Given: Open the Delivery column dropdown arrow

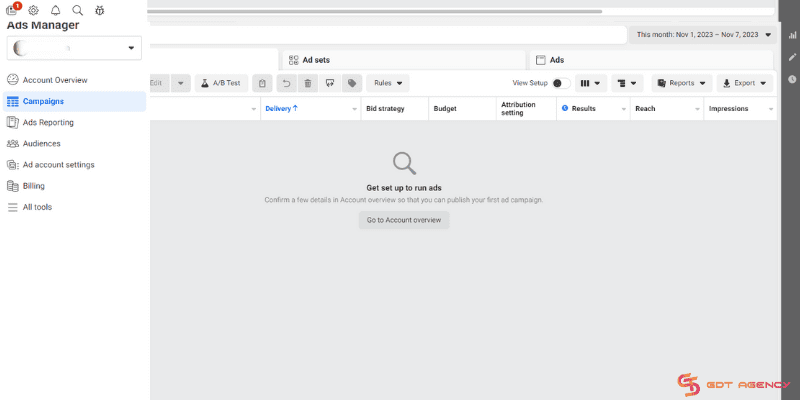Looking at the screenshot, I should coord(355,109).
